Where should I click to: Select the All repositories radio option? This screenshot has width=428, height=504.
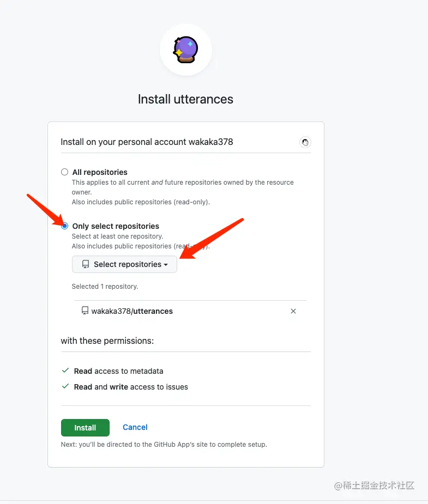(x=65, y=172)
